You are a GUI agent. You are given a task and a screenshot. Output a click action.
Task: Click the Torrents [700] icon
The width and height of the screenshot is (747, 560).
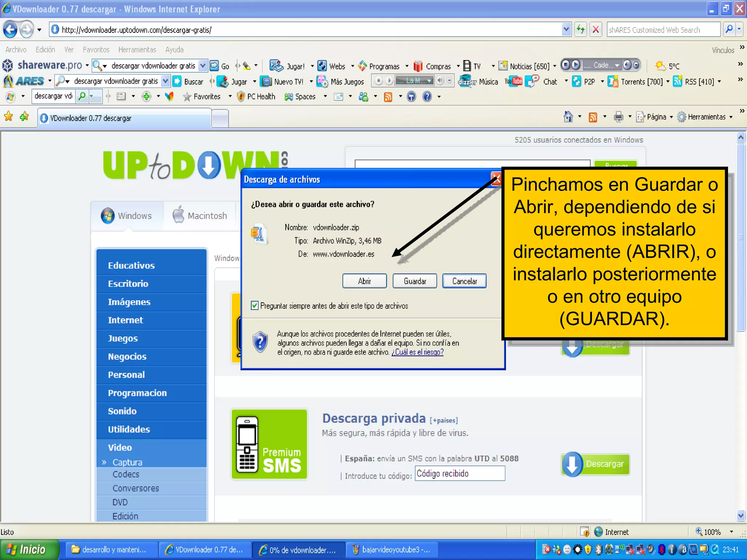coord(613,81)
